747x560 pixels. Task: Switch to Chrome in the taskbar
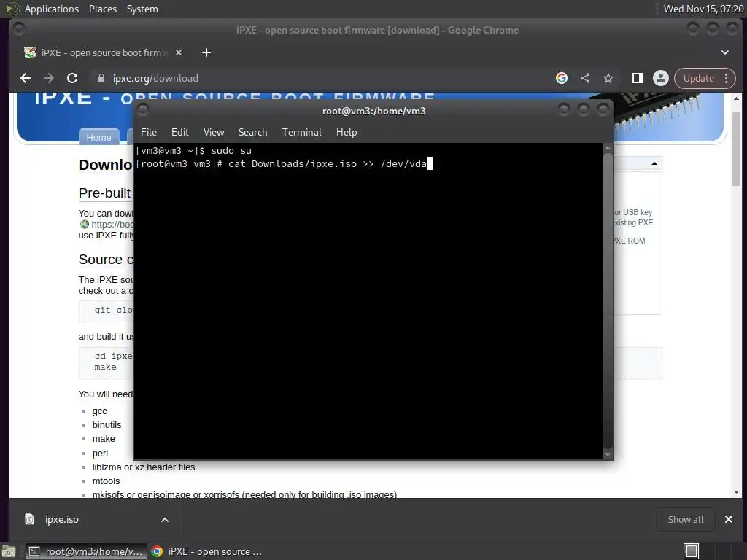coord(206,551)
